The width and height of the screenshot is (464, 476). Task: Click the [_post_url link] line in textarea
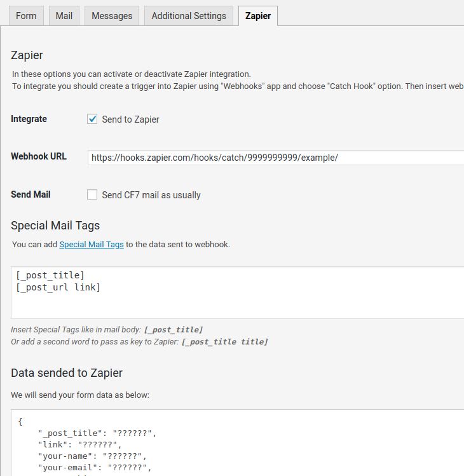[58, 287]
